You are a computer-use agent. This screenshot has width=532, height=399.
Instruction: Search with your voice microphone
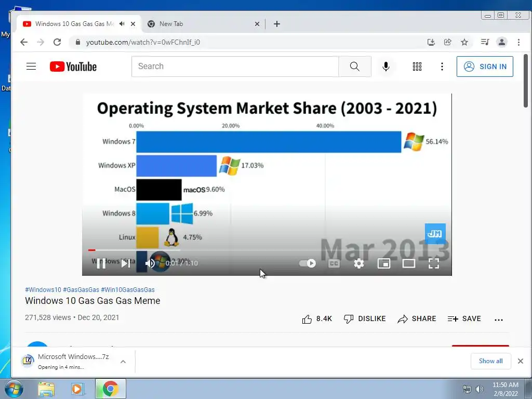pyautogui.click(x=386, y=66)
